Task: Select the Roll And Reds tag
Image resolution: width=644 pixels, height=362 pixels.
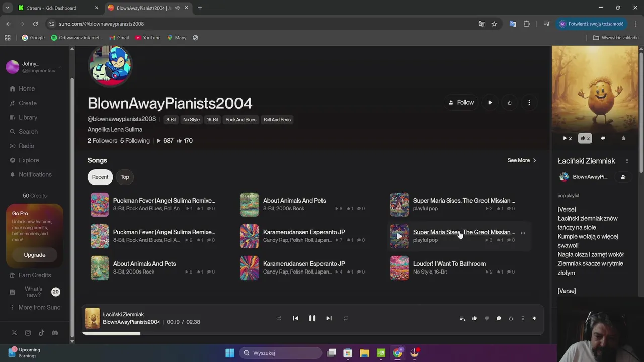Action: click(x=277, y=120)
